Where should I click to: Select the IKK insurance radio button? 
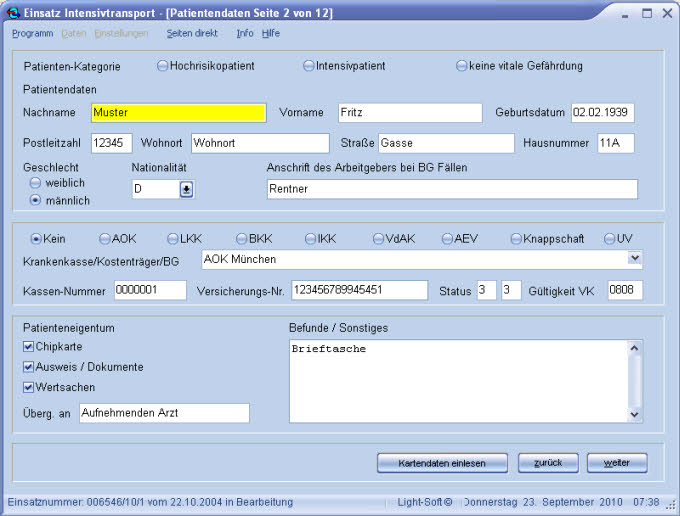pos(311,238)
